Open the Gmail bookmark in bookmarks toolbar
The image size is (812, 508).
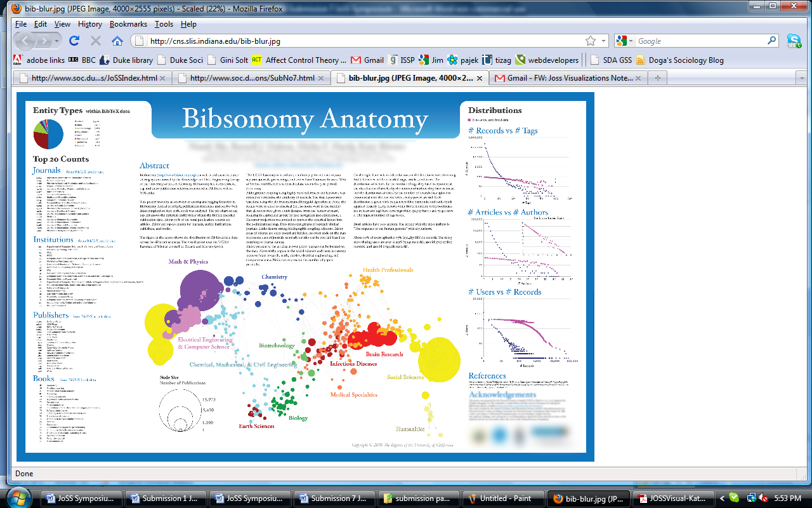pos(367,60)
